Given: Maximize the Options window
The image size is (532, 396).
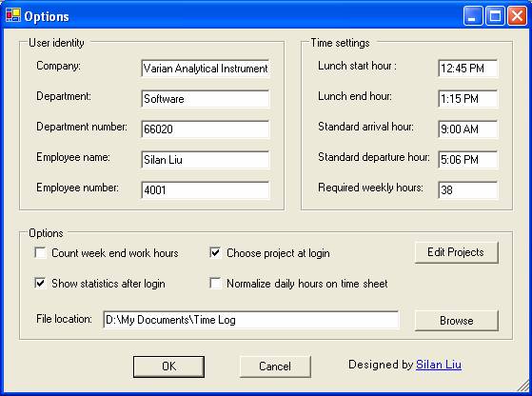Looking at the screenshot, I should (495, 15).
